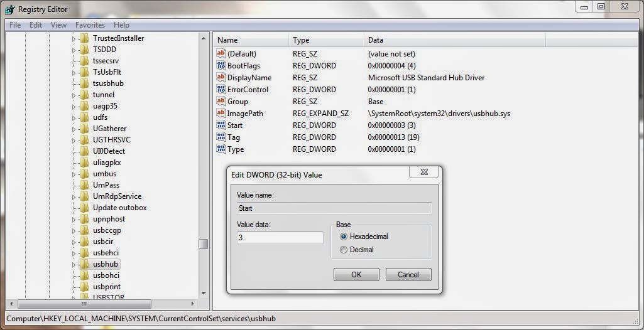Click in the Value data field
The height and width of the screenshot is (330, 644).
(x=280, y=237)
